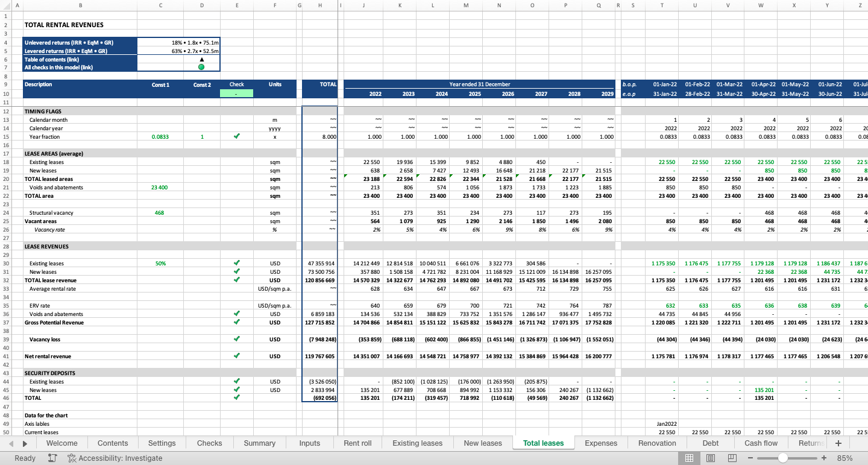868x465 pixels.
Task: Switch to Normal view in status bar
Action: 689,458
